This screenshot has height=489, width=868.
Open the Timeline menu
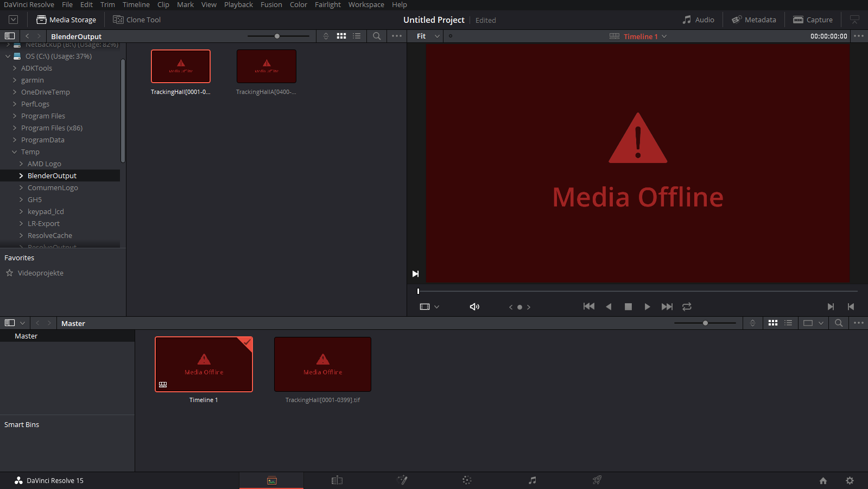[136, 5]
